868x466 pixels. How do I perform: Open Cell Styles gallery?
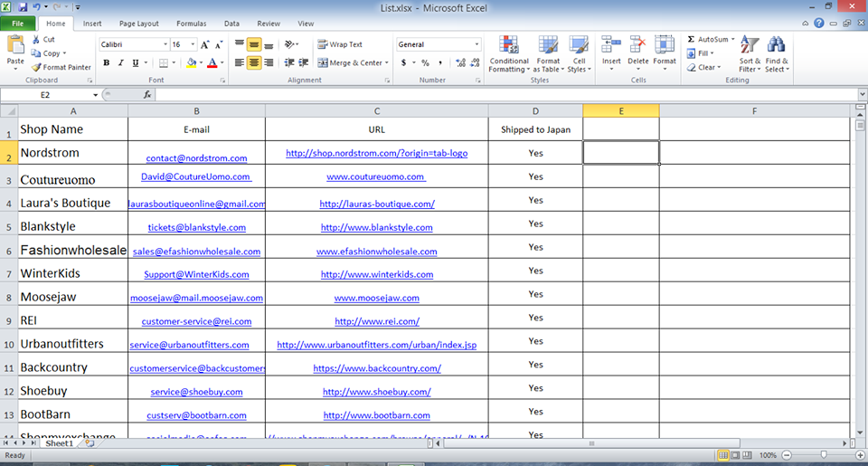click(x=579, y=53)
